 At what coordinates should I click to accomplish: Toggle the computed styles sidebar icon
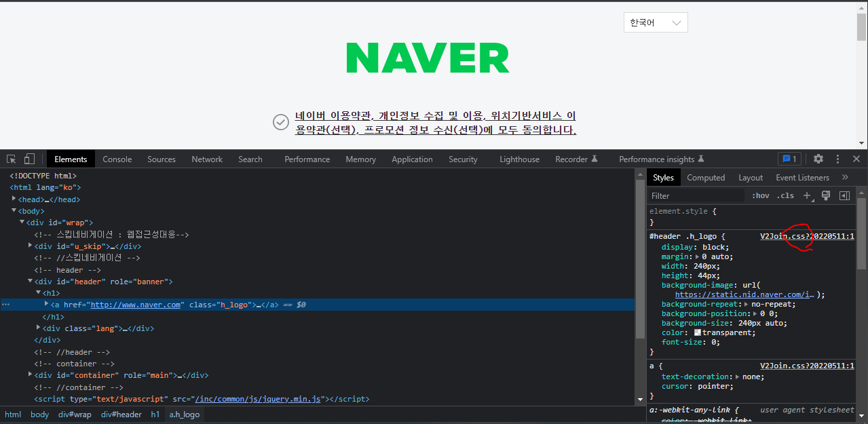[x=844, y=195]
